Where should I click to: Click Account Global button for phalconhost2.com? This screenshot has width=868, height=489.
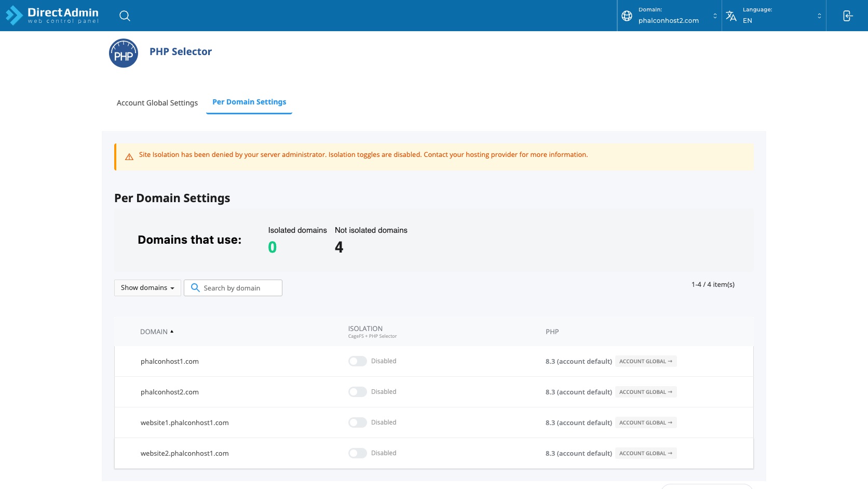click(646, 392)
